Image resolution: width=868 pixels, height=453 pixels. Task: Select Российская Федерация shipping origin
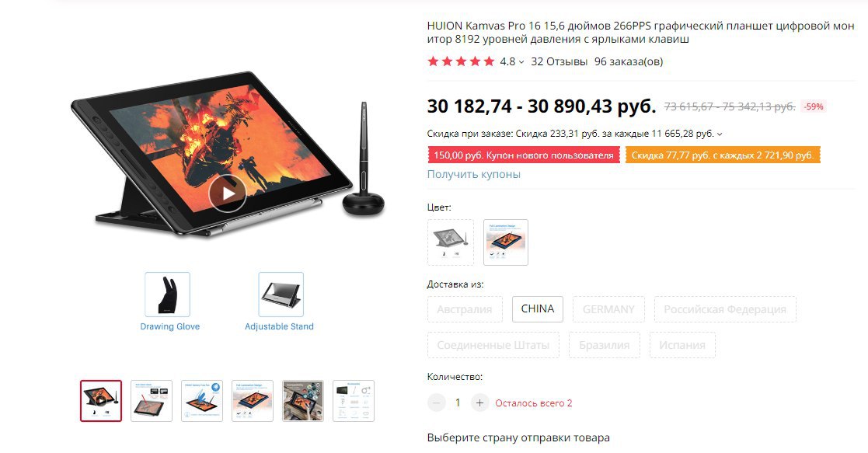[725, 309]
